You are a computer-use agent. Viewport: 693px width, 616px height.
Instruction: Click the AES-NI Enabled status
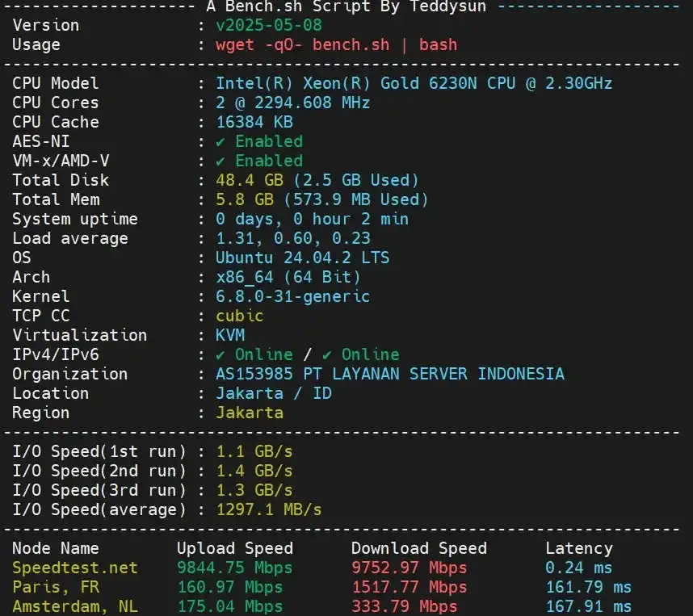(x=259, y=141)
